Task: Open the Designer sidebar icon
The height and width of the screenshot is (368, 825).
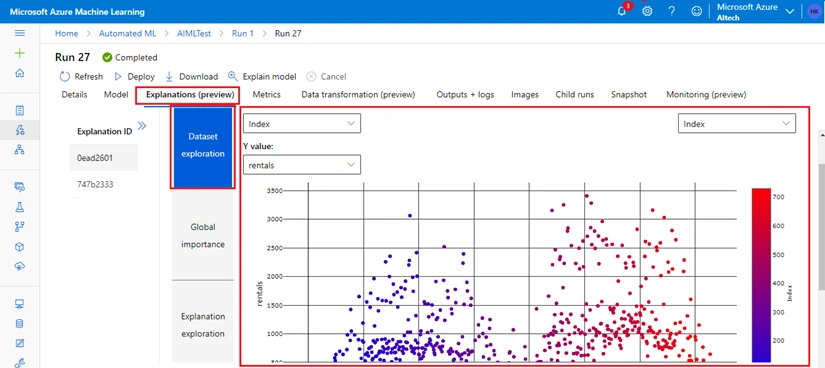Action: point(20,150)
